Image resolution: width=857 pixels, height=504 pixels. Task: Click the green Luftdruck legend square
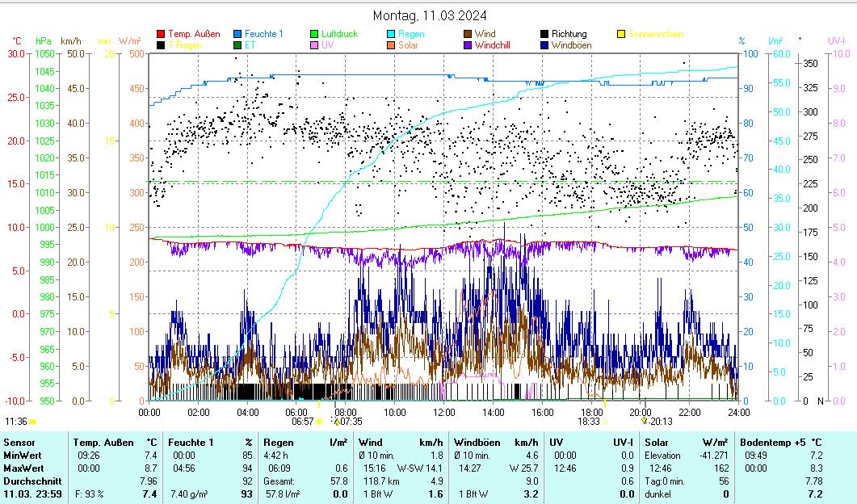[315, 34]
